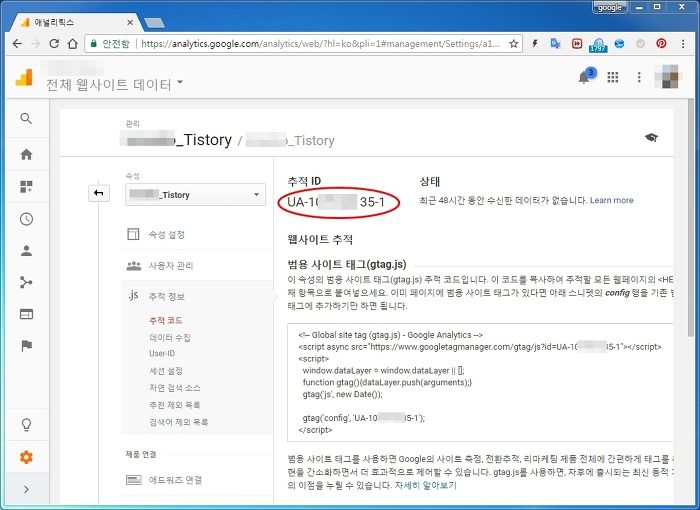Select User-ID submenu item
This screenshot has width=700, height=510.
point(162,354)
